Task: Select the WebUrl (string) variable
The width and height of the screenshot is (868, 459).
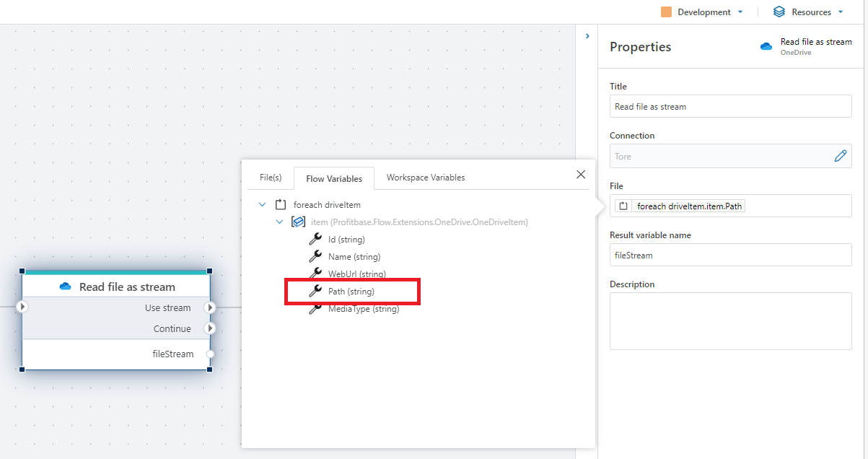Action: click(356, 274)
